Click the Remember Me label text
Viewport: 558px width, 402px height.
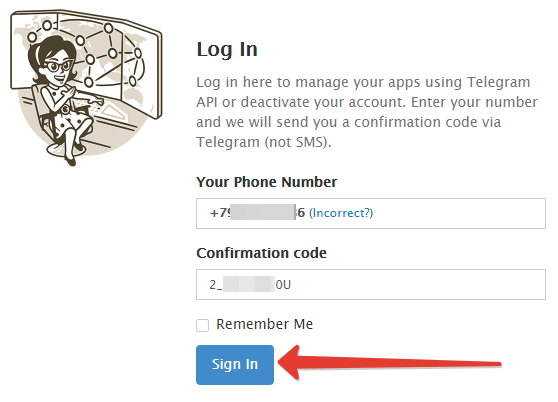[x=264, y=324]
